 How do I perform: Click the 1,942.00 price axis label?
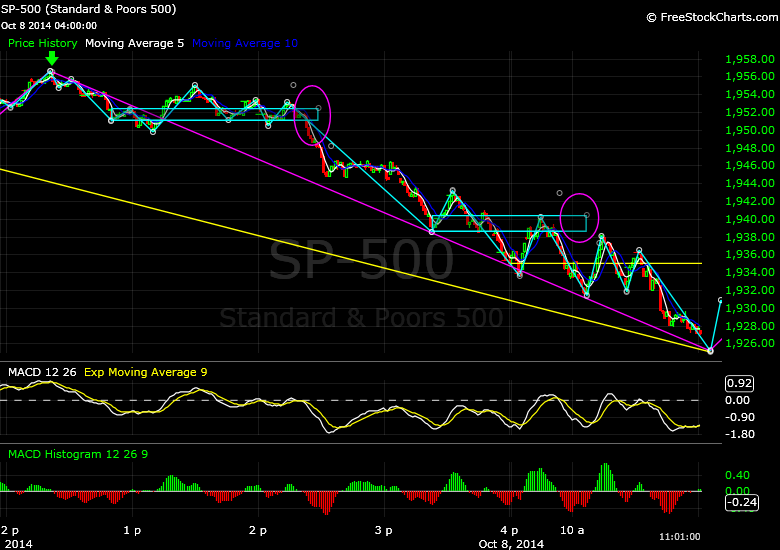click(750, 201)
